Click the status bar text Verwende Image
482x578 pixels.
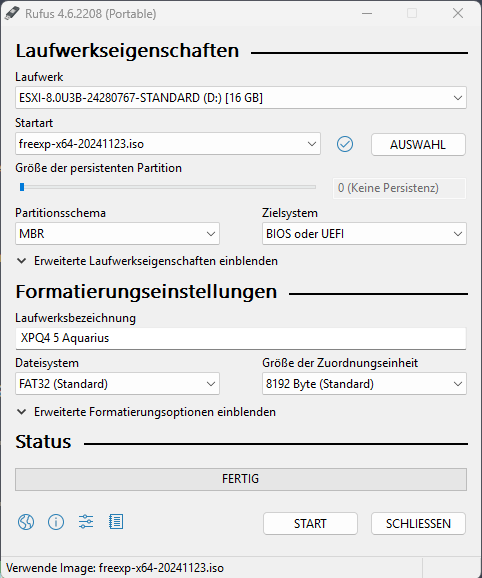tap(115, 568)
